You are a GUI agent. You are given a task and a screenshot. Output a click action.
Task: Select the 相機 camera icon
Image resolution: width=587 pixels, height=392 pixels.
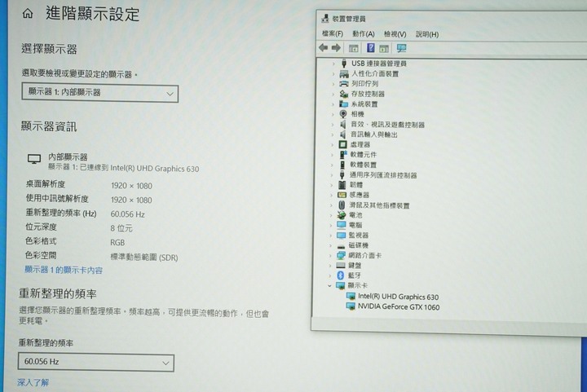click(343, 114)
